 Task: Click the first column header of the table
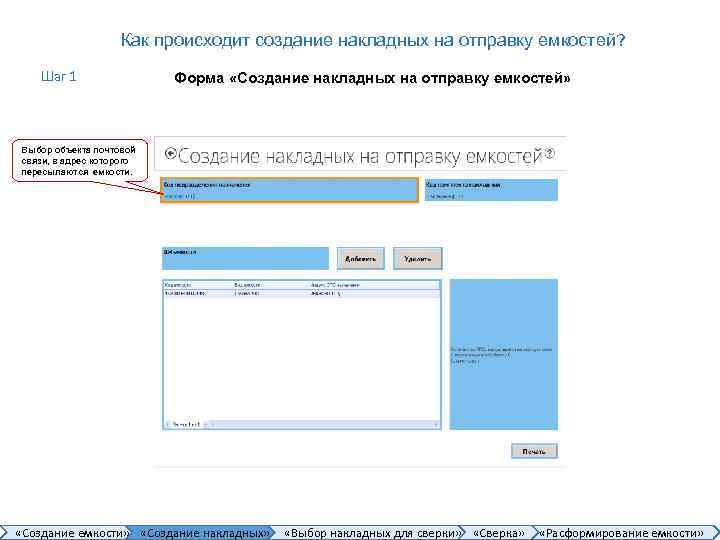(x=178, y=285)
